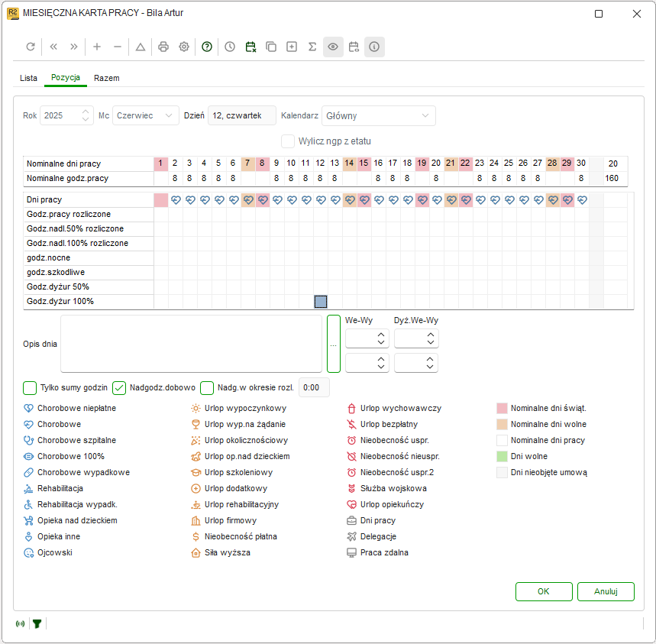The image size is (656, 644).
Task: Click the Dni wolne green color swatch
Action: tap(502, 457)
